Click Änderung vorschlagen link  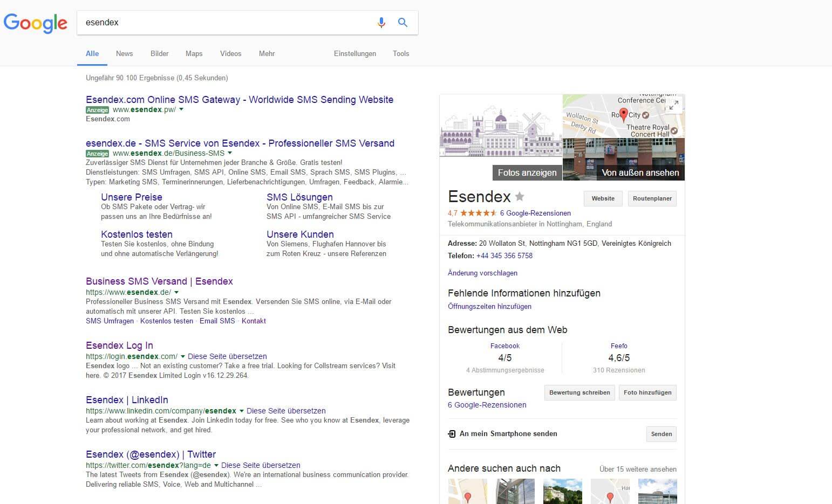[x=482, y=273]
